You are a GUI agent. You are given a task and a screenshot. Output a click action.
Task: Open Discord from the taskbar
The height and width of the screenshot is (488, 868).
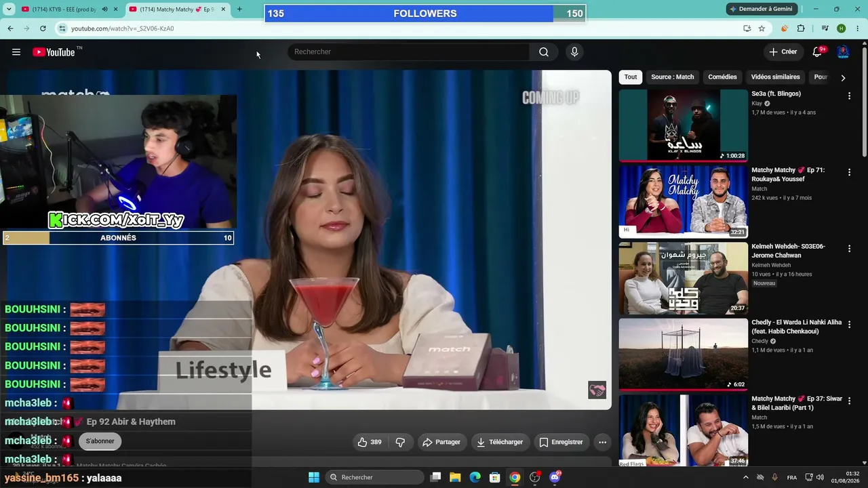point(555,477)
